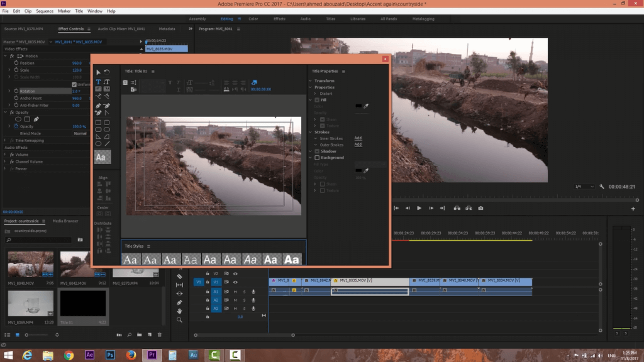The height and width of the screenshot is (362, 644).
Task: Select the Hand tool in timeline tools
Action: click(x=179, y=311)
